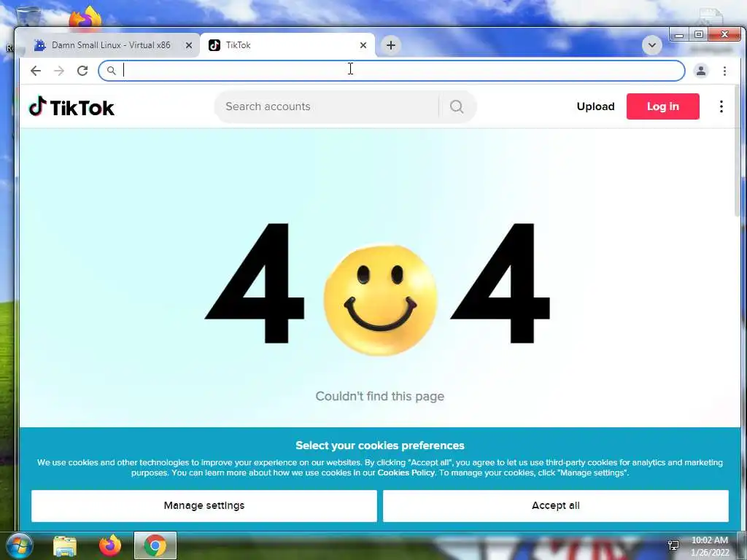
Task: Open a new tab with the plus button
Action: [391, 45]
